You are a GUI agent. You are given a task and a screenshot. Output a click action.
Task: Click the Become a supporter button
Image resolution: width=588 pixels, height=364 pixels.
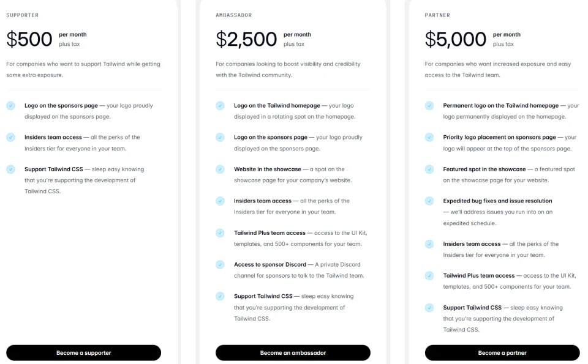point(83,353)
